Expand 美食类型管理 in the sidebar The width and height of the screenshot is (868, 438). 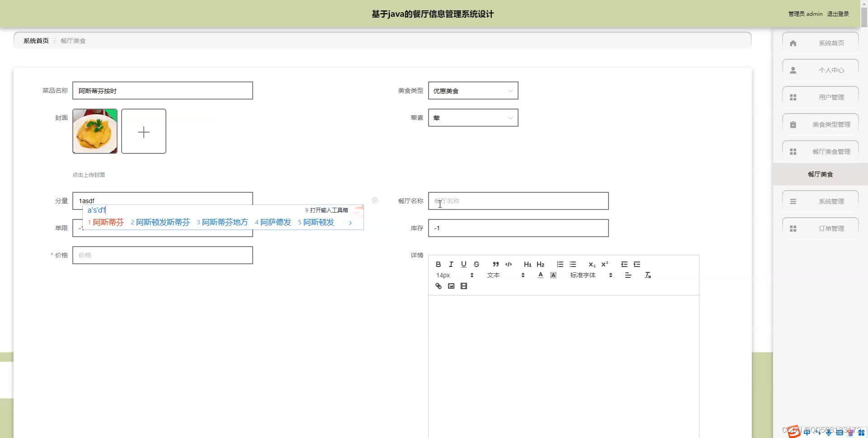(x=821, y=124)
